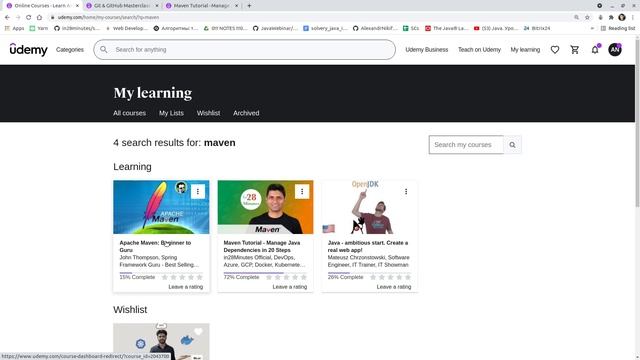Switch to All courses tab
Viewport: 640px width, 360px height.
tap(129, 113)
